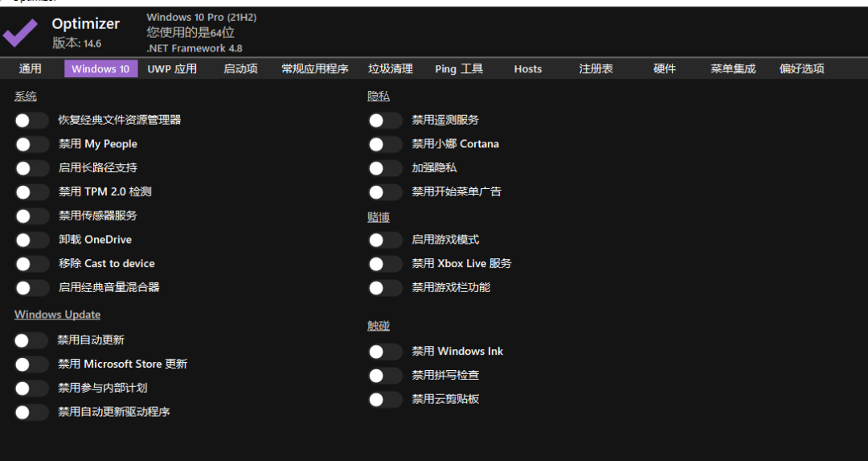The image size is (868, 461).
Task: Click .NET Framework 4.8 text
Action: [x=194, y=49]
